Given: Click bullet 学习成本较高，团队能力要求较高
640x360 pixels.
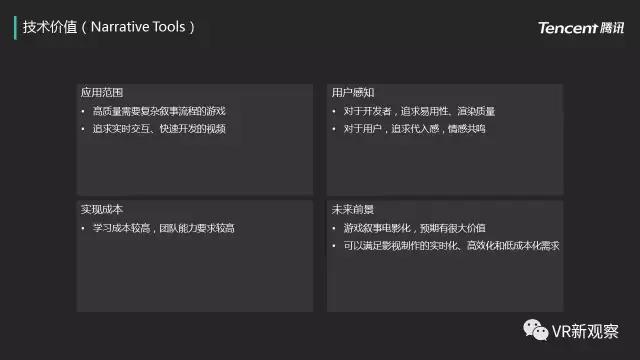Looking at the screenshot, I should click(x=164, y=228).
